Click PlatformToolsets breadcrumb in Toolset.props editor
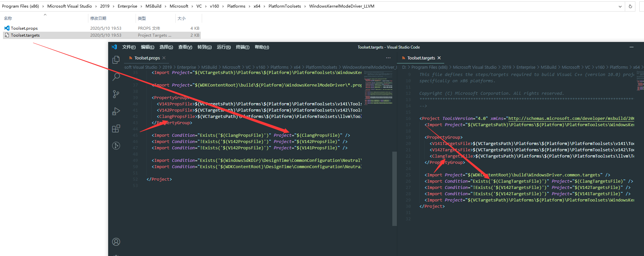This screenshot has width=644, height=256. [x=321, y=67]
